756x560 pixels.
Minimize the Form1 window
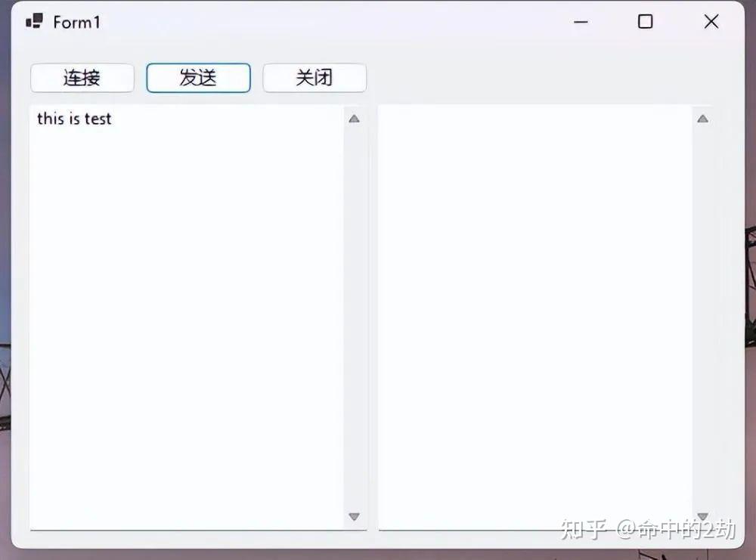[x=581, y=22]
